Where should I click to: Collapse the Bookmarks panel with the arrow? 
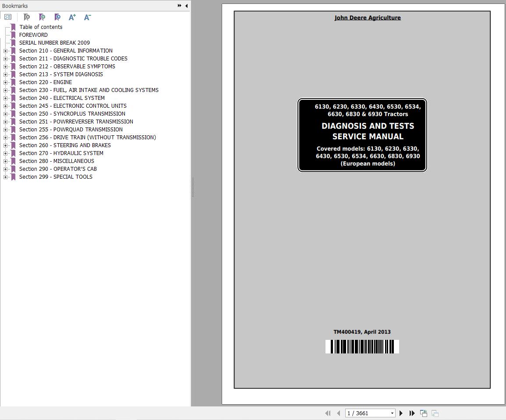click(x=186, y=6)
